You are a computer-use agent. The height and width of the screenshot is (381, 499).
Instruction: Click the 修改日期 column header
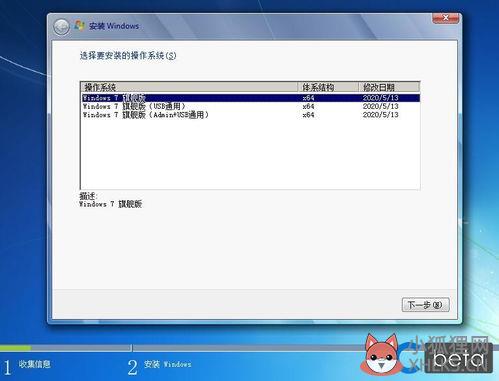(389, 87)
